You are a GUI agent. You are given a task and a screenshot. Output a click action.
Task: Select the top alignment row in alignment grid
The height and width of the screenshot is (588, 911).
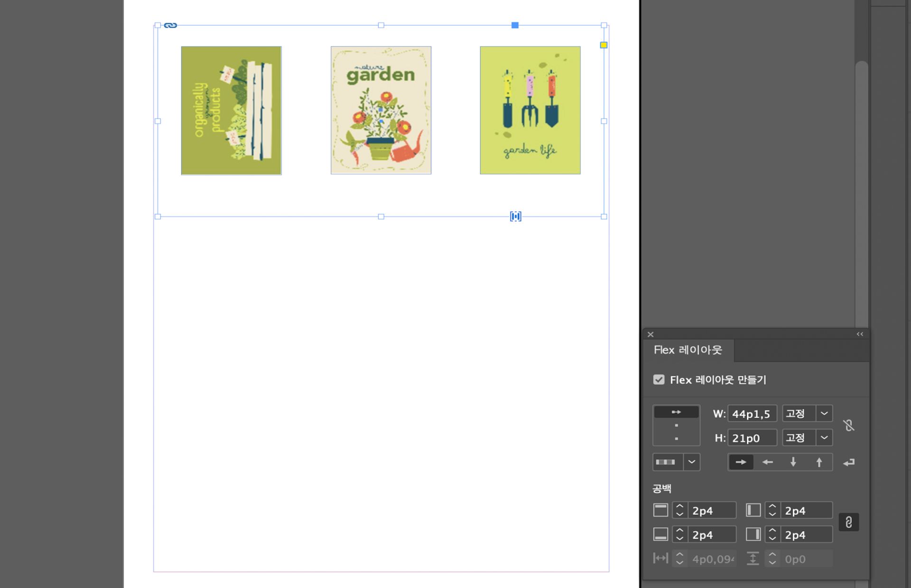[x=676, y=412]
